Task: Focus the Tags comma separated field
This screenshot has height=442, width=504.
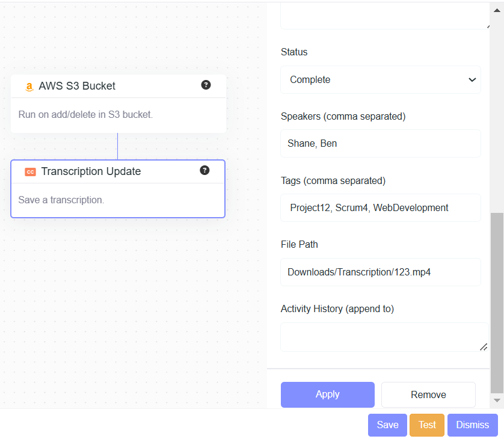Action: (x=381, y=207)
